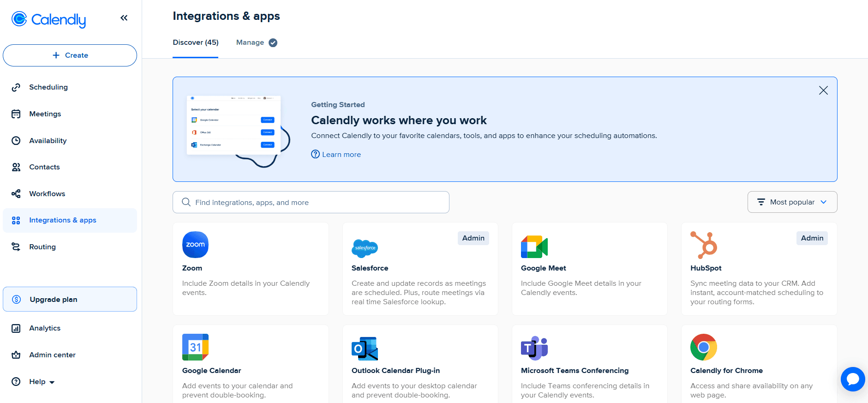The image size is (868, 403).
Task: Focus the Find integrations search field
Action: coord(311,202)
